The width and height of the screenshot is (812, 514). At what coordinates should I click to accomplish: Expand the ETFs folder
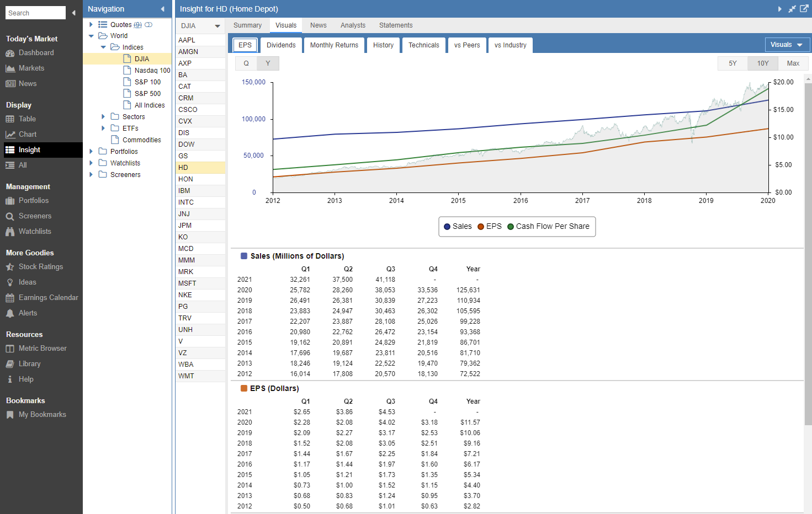point(103,128)
